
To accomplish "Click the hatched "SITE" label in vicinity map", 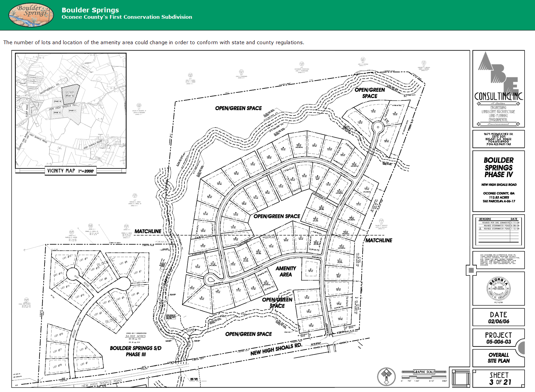I will point(70,94).
